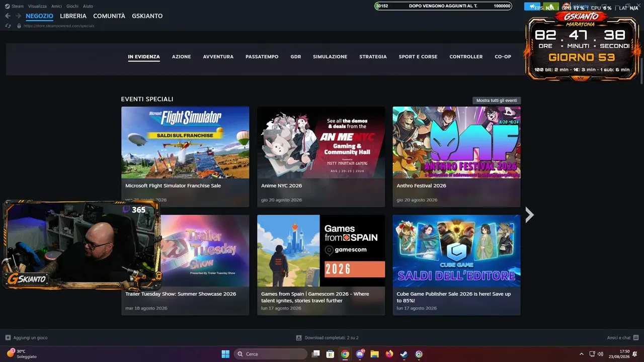The height and width of the screenshot is (362, 644).
Task: Click the plus icon next to Aggiungi un gioco
Action: (x=8, y=338)
